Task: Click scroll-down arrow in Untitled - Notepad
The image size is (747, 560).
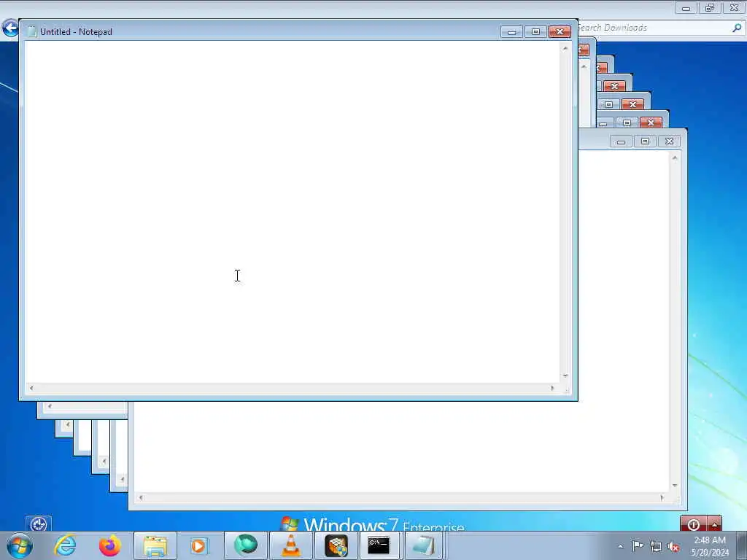Action: coord(565,376)
